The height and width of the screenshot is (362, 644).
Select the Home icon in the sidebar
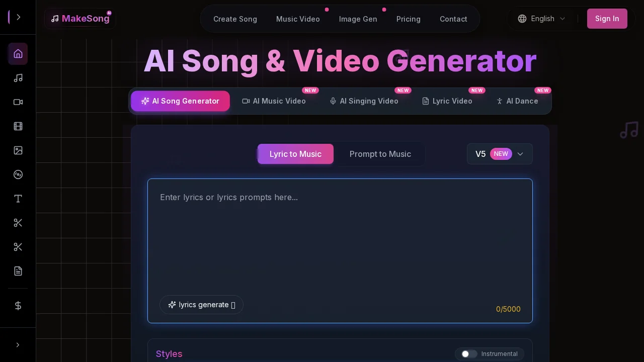[18, 54]
